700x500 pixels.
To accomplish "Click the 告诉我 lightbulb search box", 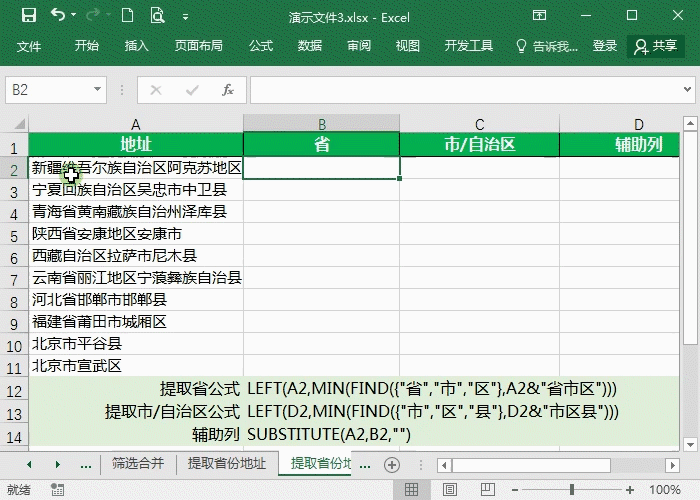I will coord(547,46).
